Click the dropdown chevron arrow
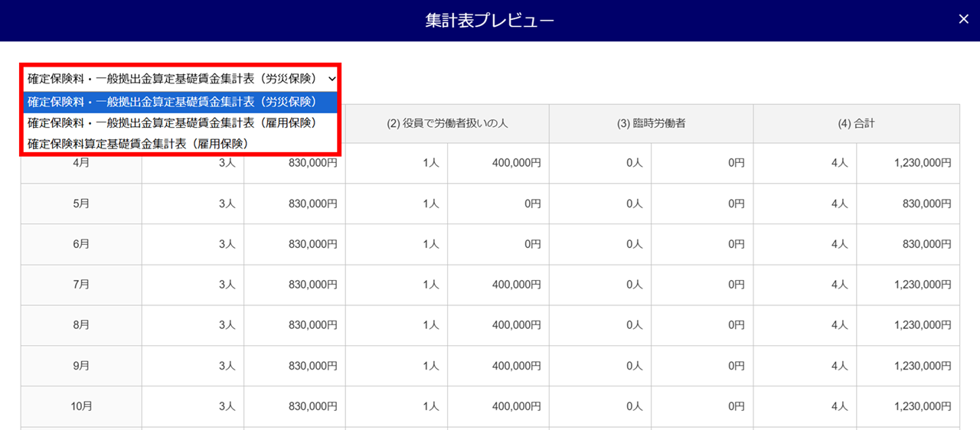980x430 pixels. [332, 78]
